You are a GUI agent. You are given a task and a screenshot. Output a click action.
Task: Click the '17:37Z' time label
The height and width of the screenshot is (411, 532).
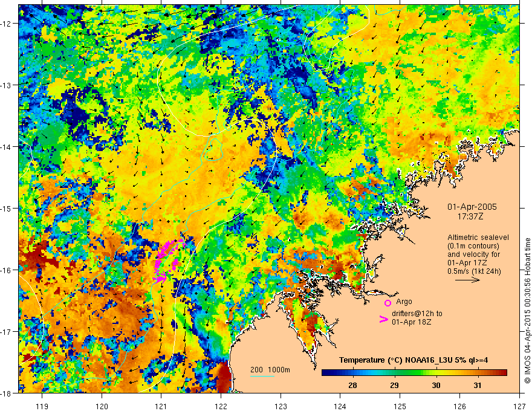tap(470, 216)
